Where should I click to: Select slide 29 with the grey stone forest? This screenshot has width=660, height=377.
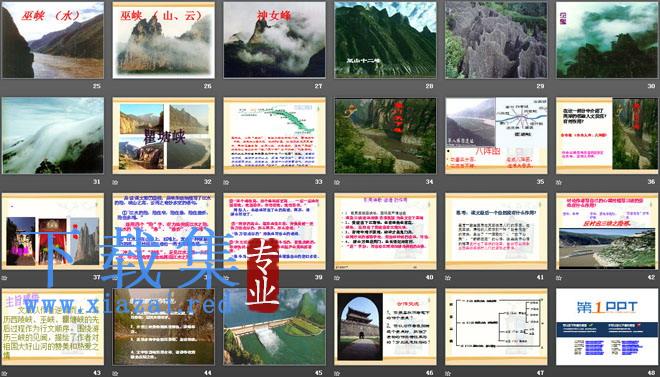pos(496,40)
